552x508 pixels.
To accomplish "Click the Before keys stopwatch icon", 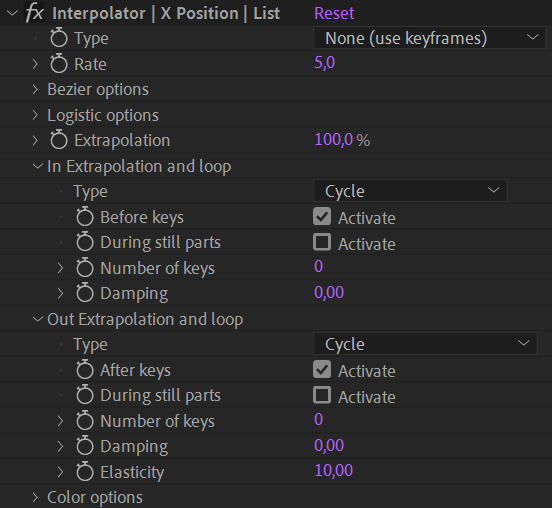I will point(84,217).
